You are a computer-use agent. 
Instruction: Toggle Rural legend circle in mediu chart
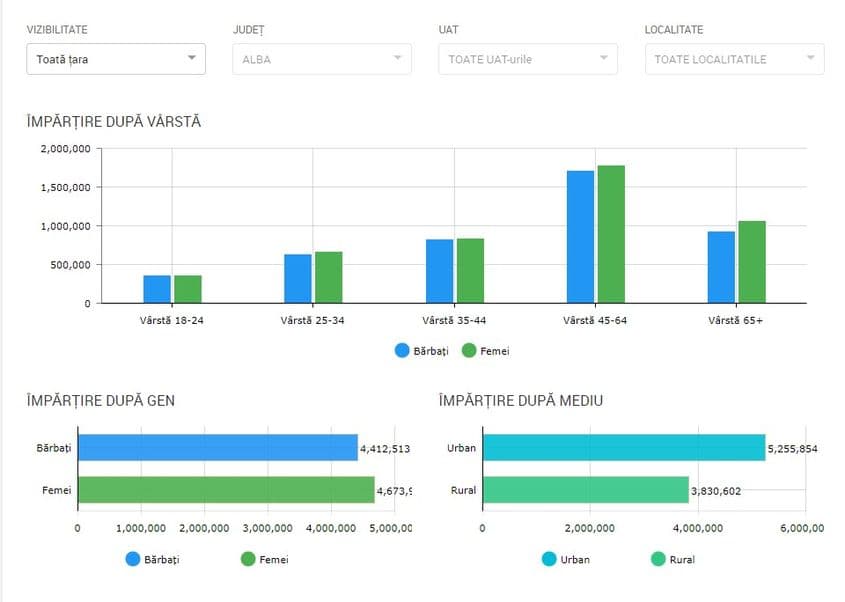pos(658,559)
